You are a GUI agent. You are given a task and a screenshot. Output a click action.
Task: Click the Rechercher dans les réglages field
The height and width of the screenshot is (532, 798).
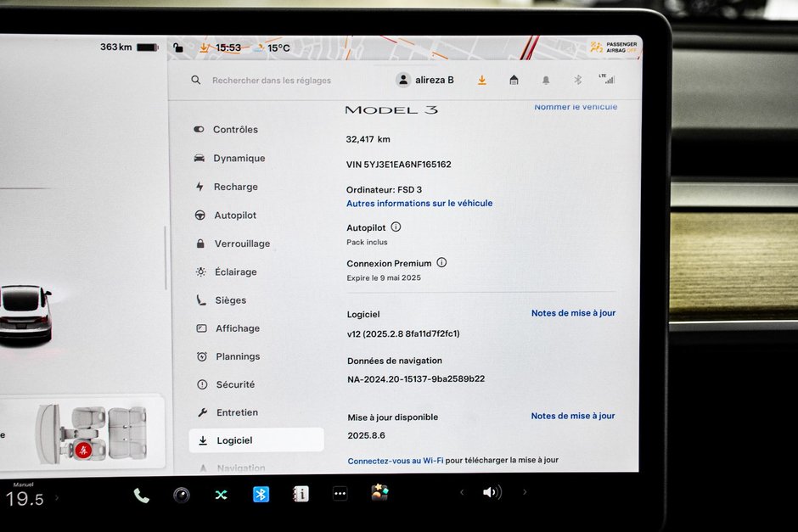[272, 81]
